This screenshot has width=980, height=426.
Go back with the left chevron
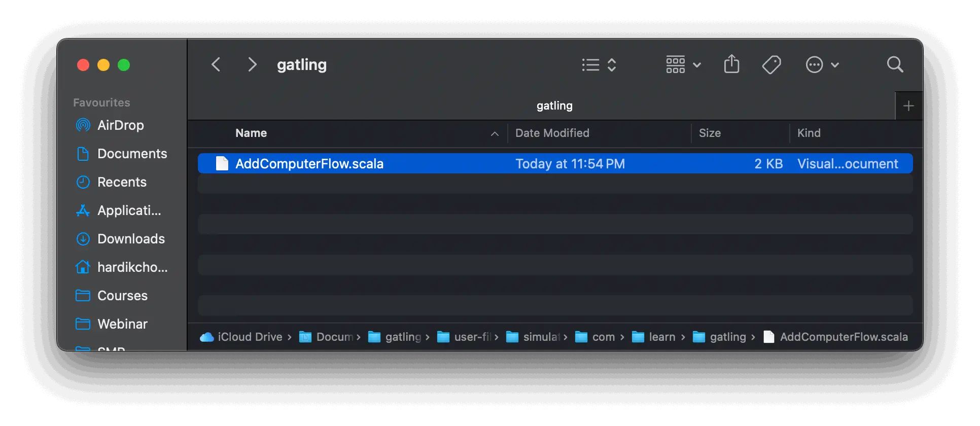216,64
